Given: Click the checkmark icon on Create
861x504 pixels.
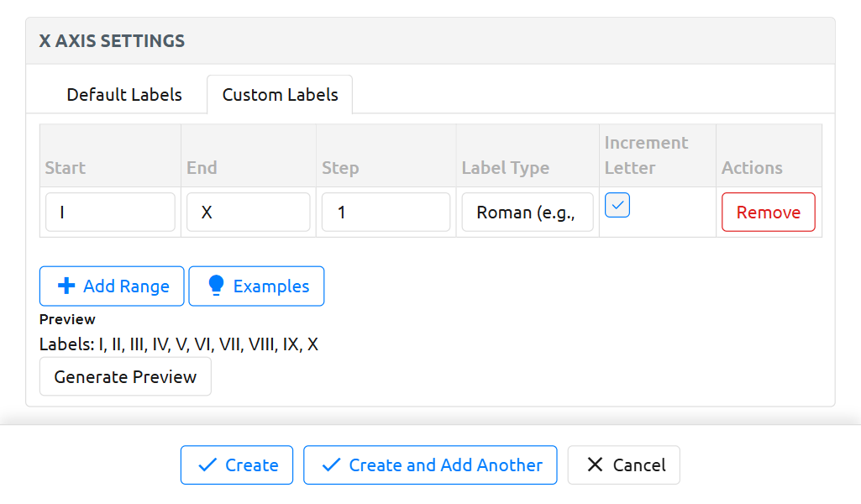Looking at the screenshot, I should [206, 465].
